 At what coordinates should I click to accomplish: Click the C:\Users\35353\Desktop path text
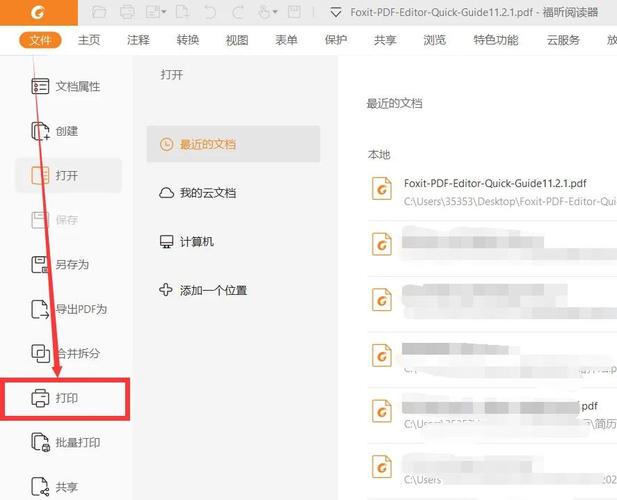point(510,201)
